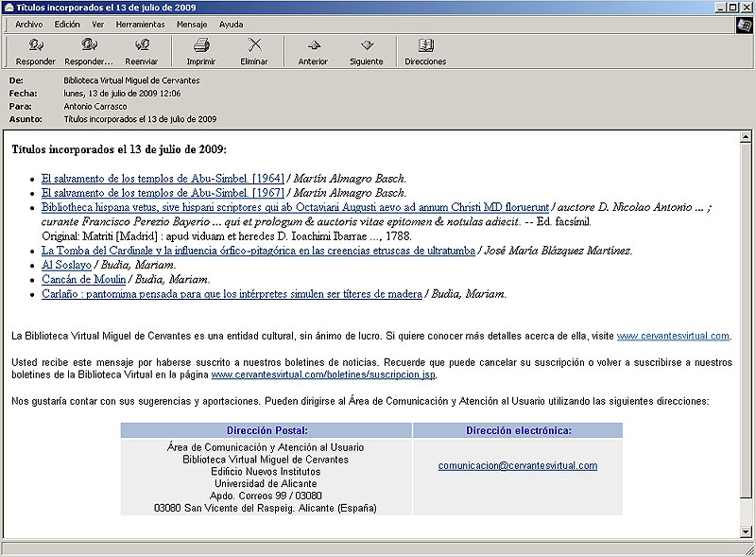This screenshot has height=557, width=756.
Task: Open the Edición menu
Action: tap(67, 25)
